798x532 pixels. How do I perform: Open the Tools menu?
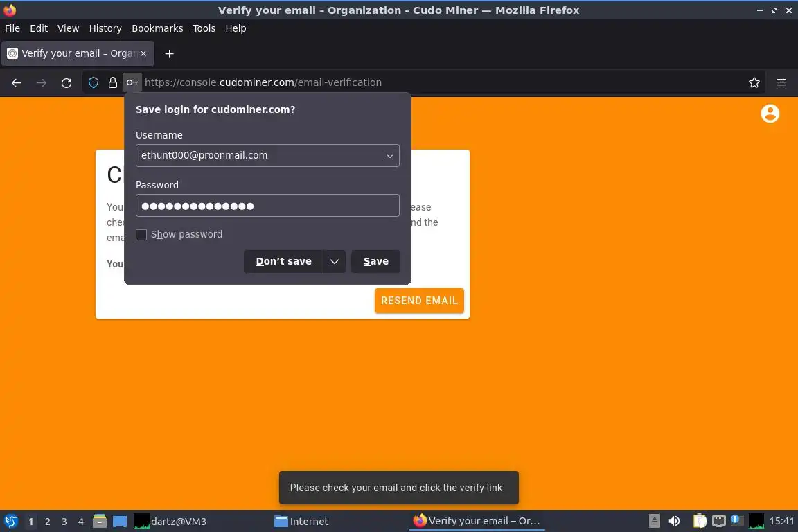point(204,28)
